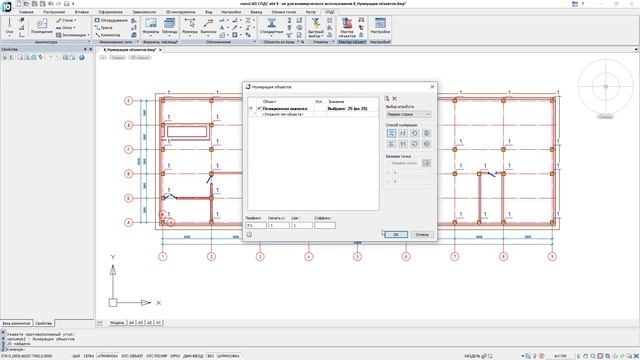The width and height of the screenshot is (640, 360).
Task: Click the Помещение (room) tool
Action: point(42,27)
